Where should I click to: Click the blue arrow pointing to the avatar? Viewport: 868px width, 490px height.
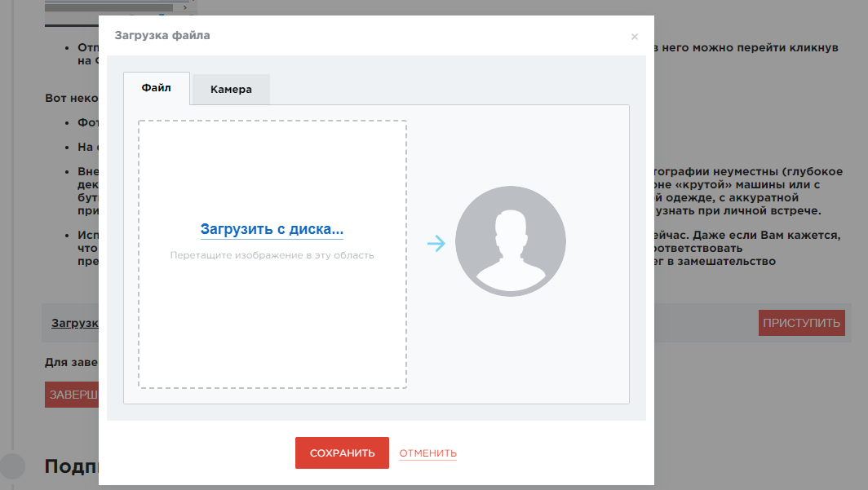(436, 244)
